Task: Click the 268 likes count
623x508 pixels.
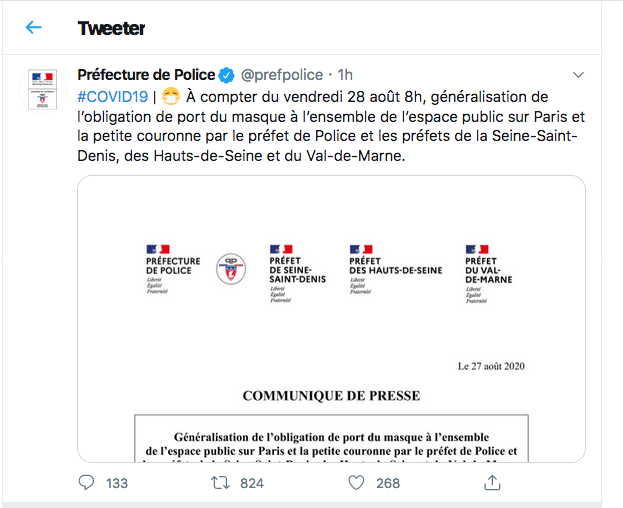Action: coord(388,483)
